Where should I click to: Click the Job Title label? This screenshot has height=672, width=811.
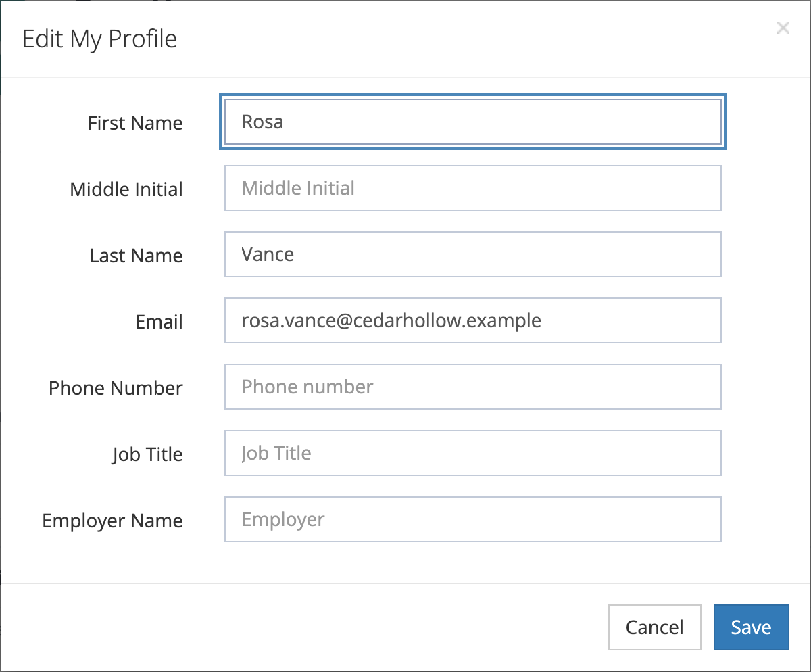click(x=147, y=454)
